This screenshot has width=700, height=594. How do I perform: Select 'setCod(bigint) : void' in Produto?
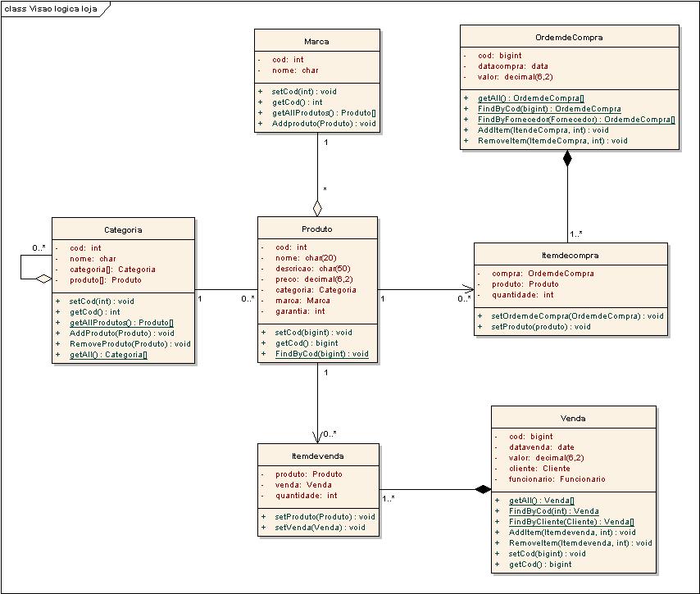tap(313, 333)
